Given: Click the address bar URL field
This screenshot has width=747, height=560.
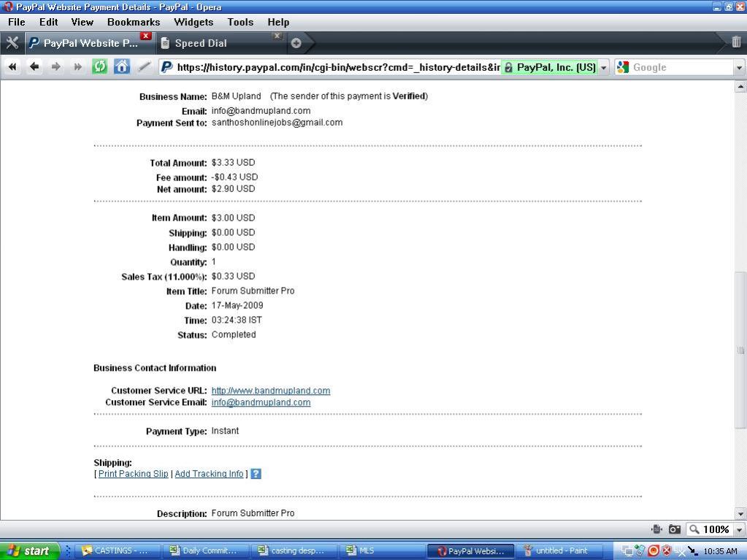Looking at the screenshot, I should click(338, 68).
